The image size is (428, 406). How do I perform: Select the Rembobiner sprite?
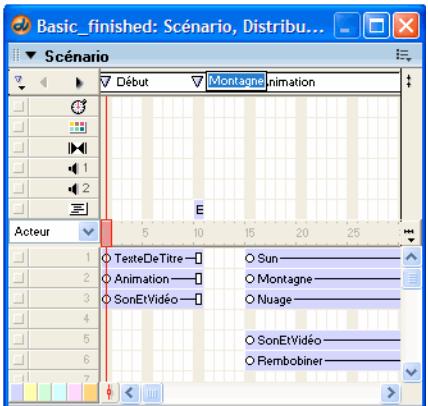tap(323, 361)
